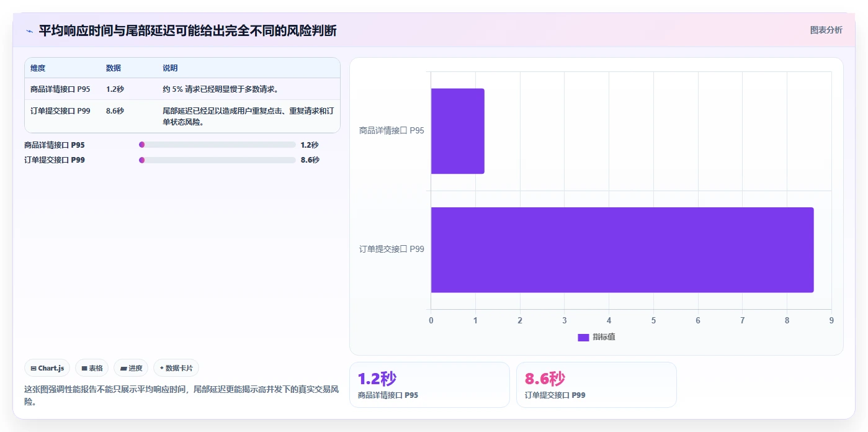Click the 8.6秒 value beside progress bar
Image resolution: width=868 pixels, height=432 pixels.
coord(310,160)
